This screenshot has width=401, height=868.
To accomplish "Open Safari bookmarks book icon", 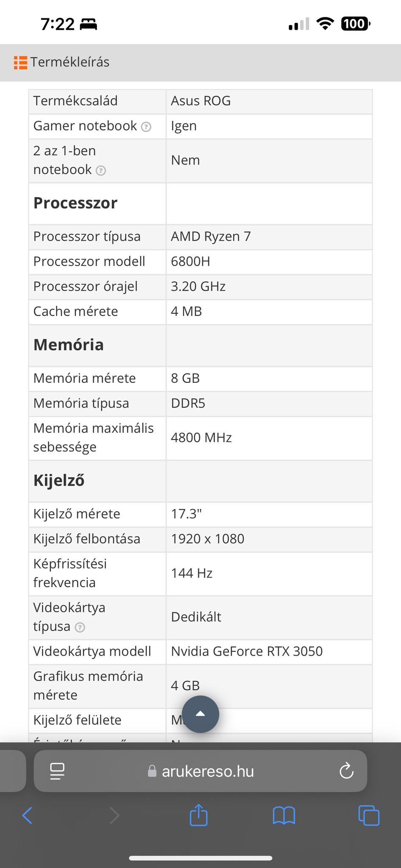I will [x=284, y=815].
